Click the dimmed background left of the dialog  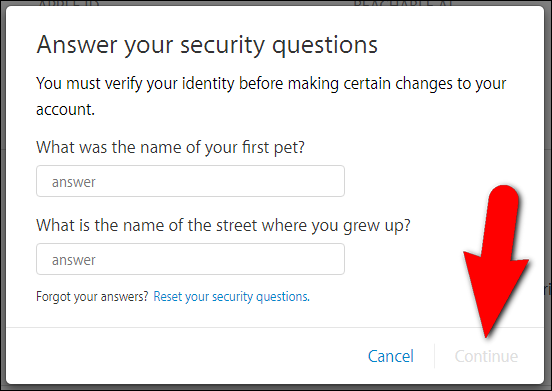point(3,197)
